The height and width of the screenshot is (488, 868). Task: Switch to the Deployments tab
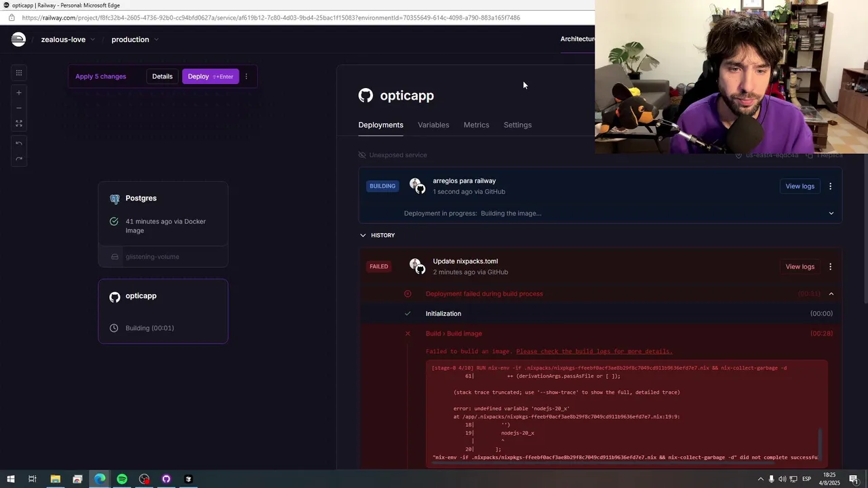tap(380, 125)
